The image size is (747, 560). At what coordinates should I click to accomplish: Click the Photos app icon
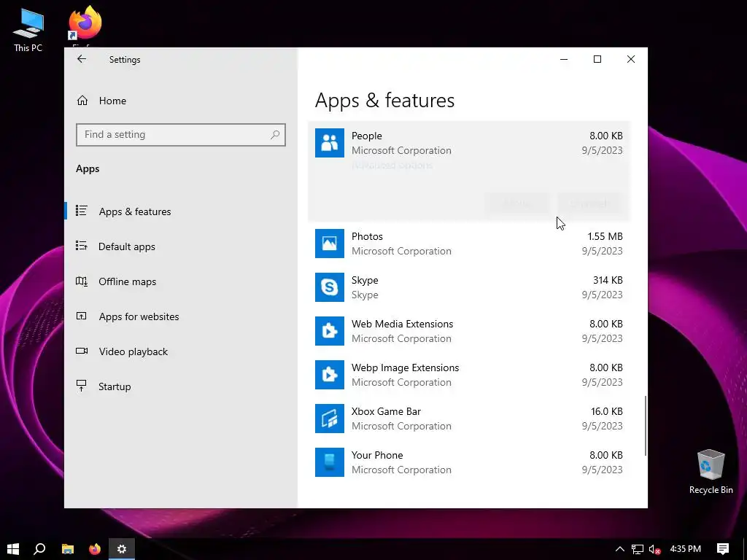tap(329, 244)
